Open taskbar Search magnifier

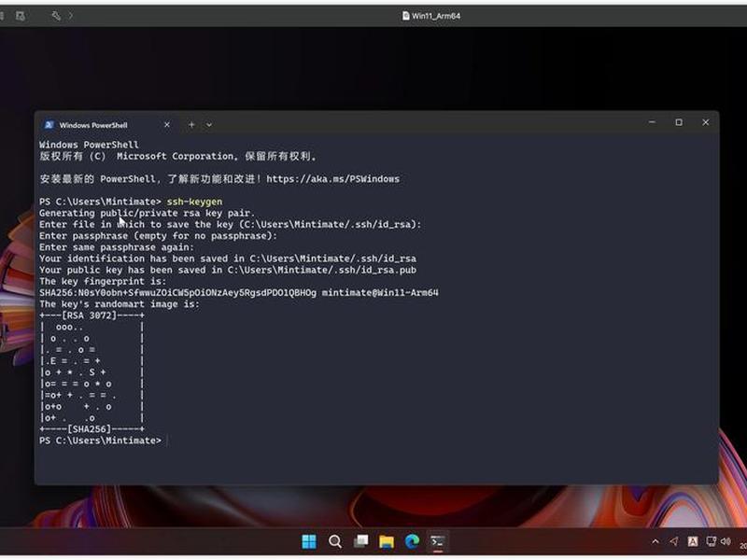point(335,541)
